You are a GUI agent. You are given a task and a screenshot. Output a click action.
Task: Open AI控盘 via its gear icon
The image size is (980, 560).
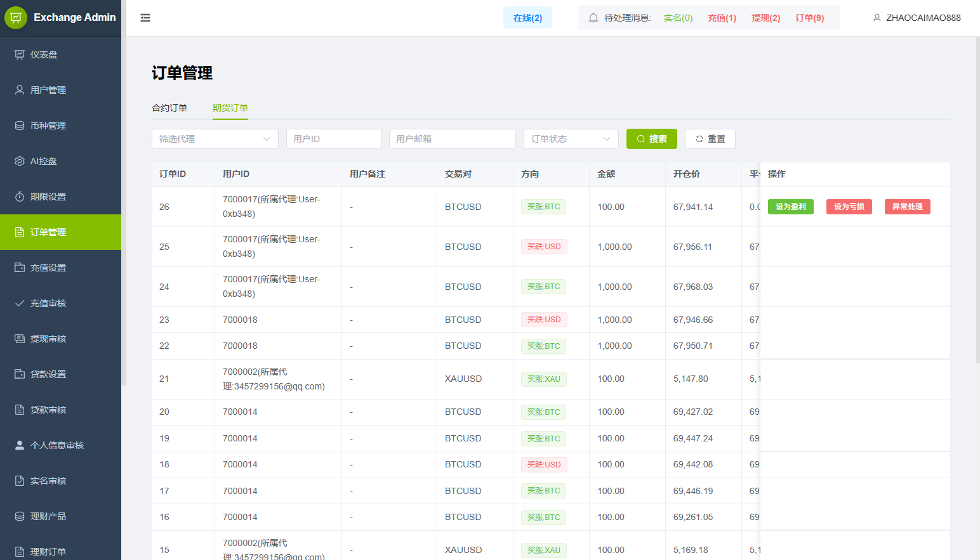click(x=20, y=161)
